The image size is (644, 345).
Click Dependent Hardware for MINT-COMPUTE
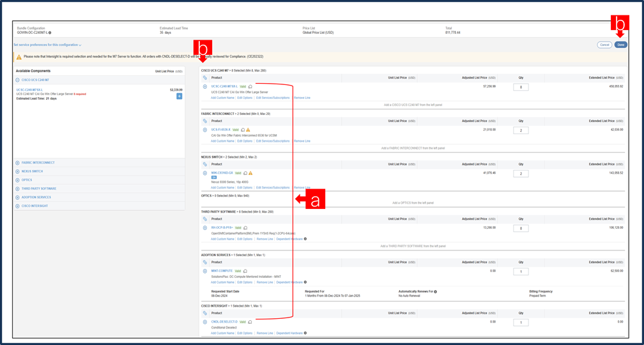pyautogui.click(x=289, y=282)
